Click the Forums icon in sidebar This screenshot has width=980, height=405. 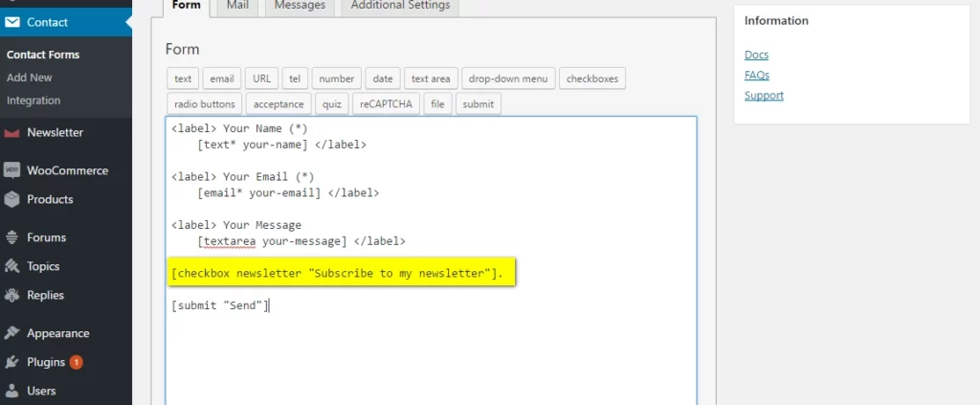pyautogui.click(x=12, y=237)
